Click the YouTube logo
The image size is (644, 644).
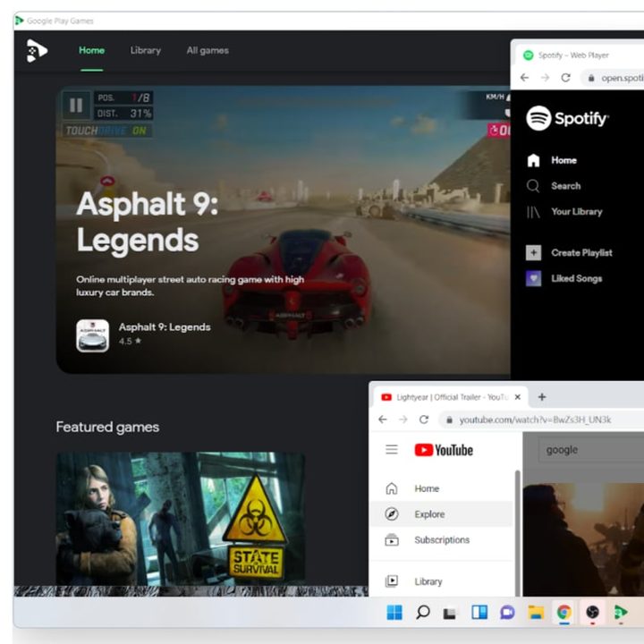click(x=444, y=450)
